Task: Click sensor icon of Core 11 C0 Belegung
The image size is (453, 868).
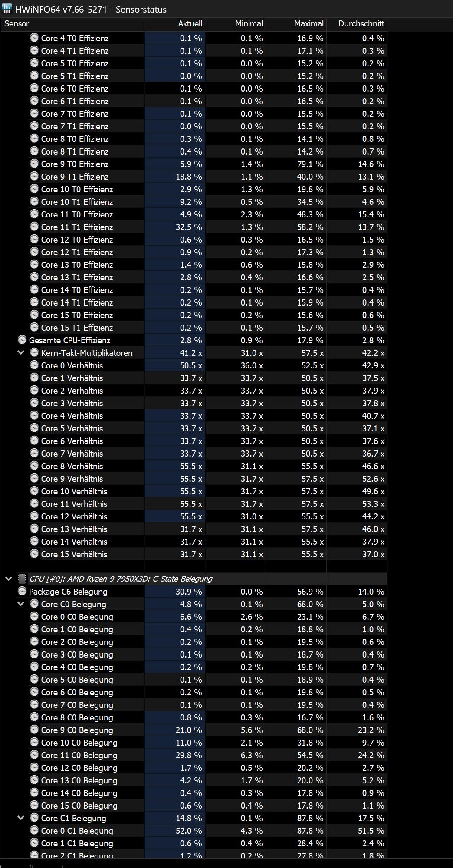Action: [x=34, y=755]
